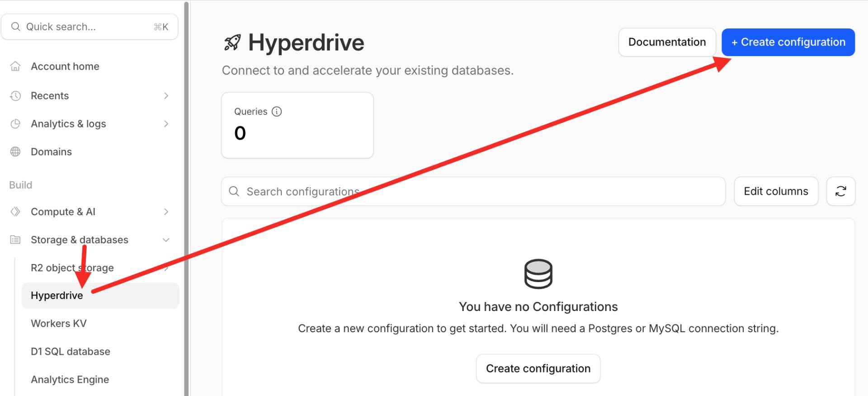Image resolution: width=868 pixels, height=396 pixels.
Task: Expand the Analytics & logs chevron
Action: pyautogui.click(x=166, y=124)
